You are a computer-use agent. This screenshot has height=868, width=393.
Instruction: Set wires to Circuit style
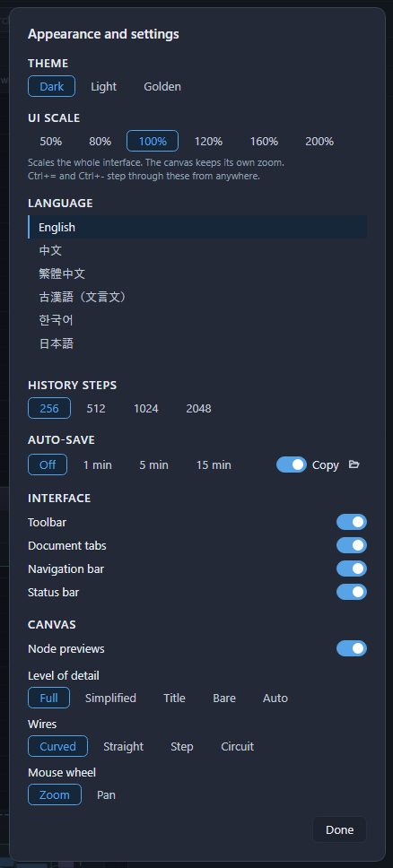tap(237, 746)
